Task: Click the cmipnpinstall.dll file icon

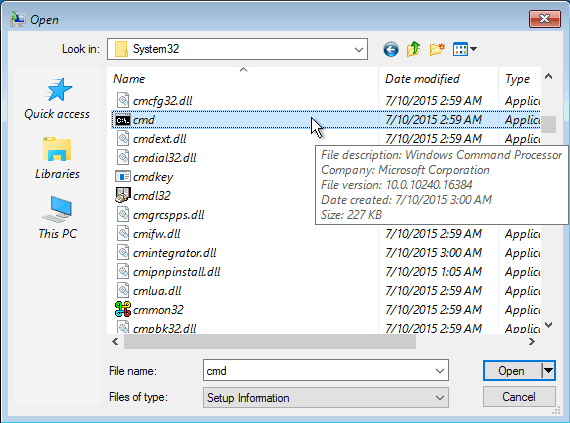Action: coord(123,272)
